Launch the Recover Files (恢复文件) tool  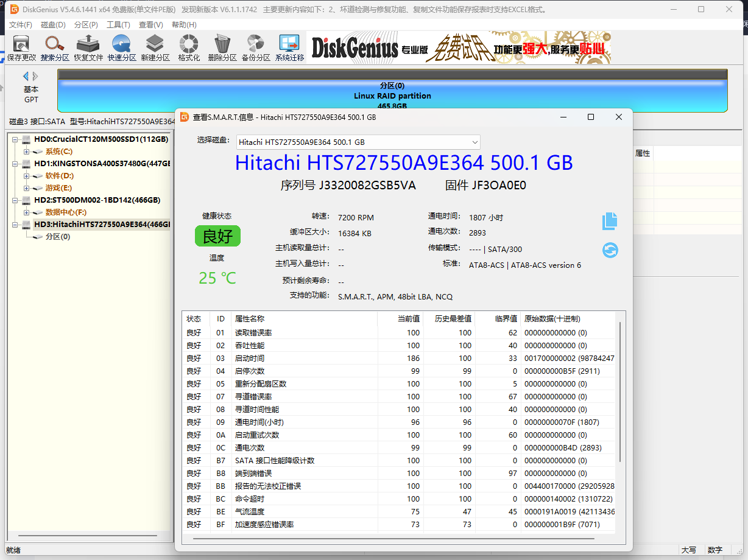[88, 47]
